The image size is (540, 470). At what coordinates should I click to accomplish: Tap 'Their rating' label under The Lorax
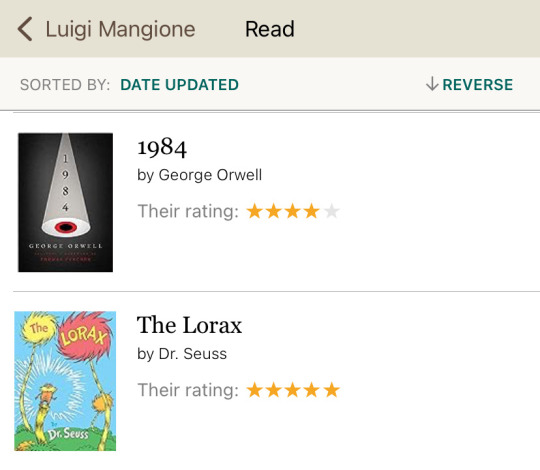[188, 390]
